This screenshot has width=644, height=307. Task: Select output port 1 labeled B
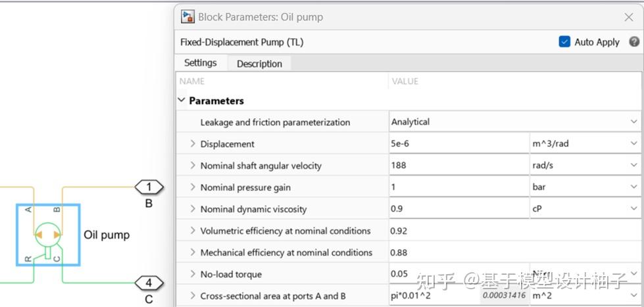pyautogui.click(x=149, y=187)
